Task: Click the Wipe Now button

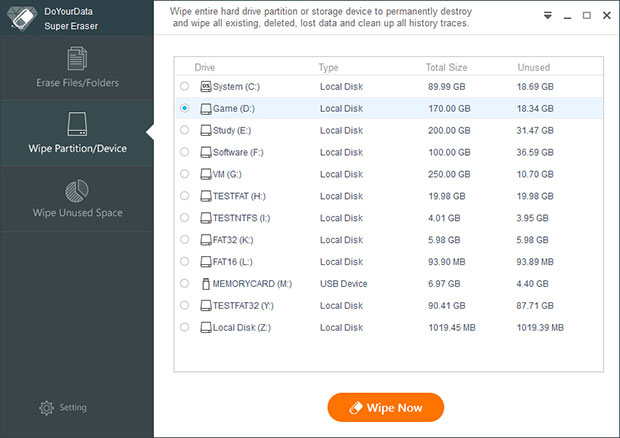Action: pyautogui.click(x=386, y=408)
